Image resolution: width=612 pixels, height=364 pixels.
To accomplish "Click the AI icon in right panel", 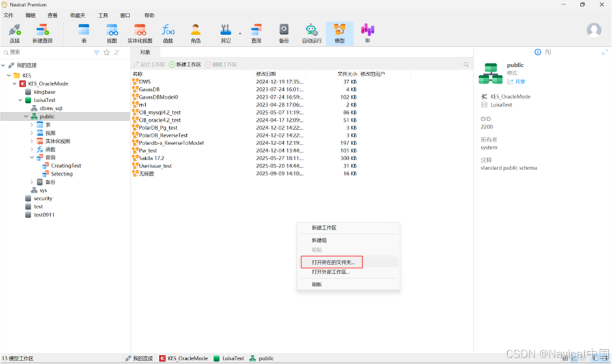I will [x=548, y=52].
